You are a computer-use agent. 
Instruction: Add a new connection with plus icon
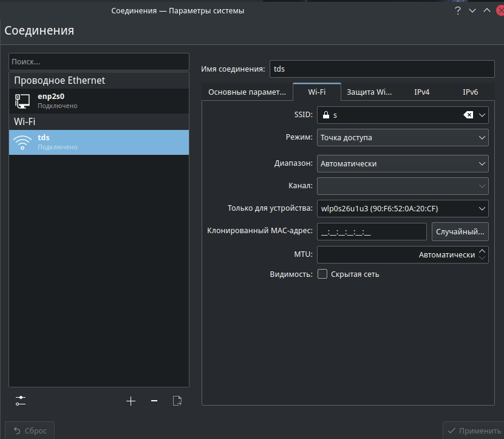pos(131,401)
